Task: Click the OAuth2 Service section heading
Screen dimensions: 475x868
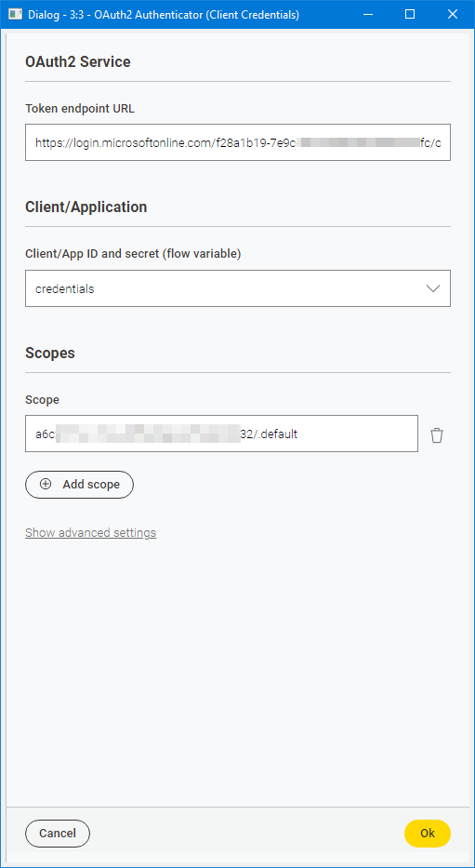Action: pos(78,61)
